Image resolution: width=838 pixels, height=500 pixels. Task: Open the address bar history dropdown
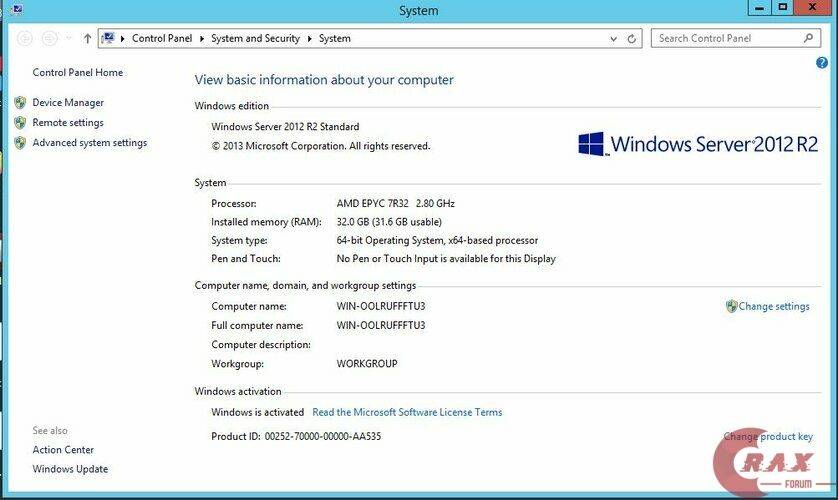614,39
